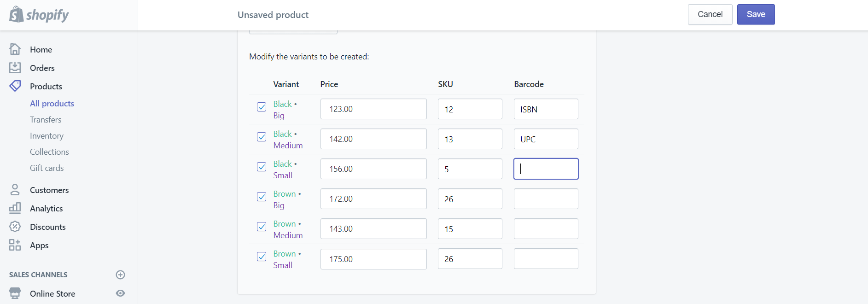Edit SKU 15 for Brown Medium
868x304 pixels.
point(470,229)
